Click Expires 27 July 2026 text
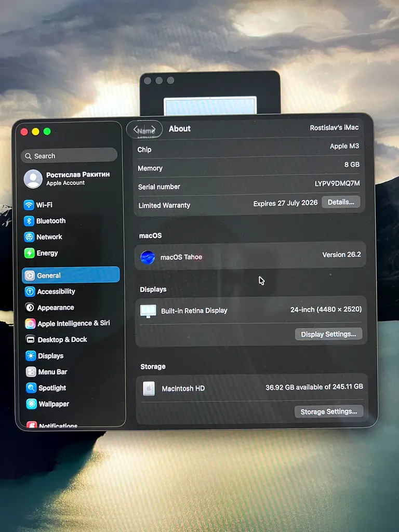Image resolution: width=399 pixels, height=532 pixels. pyautogui.click(x=285, y=203)
